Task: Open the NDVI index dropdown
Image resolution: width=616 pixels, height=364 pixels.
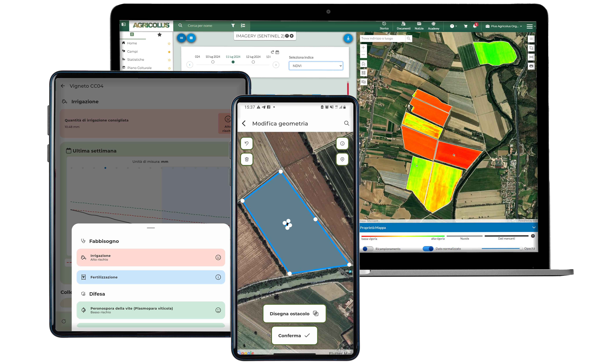Action: (316, 66)
